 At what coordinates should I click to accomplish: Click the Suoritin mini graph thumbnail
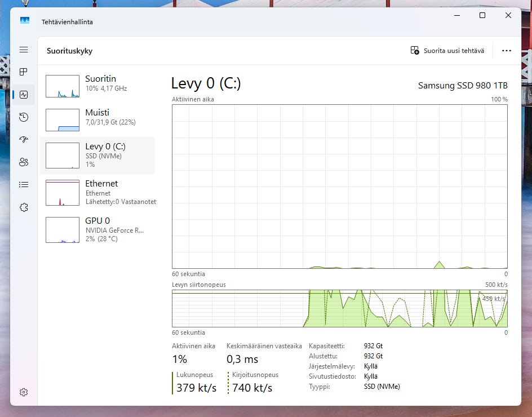point(63,86)
